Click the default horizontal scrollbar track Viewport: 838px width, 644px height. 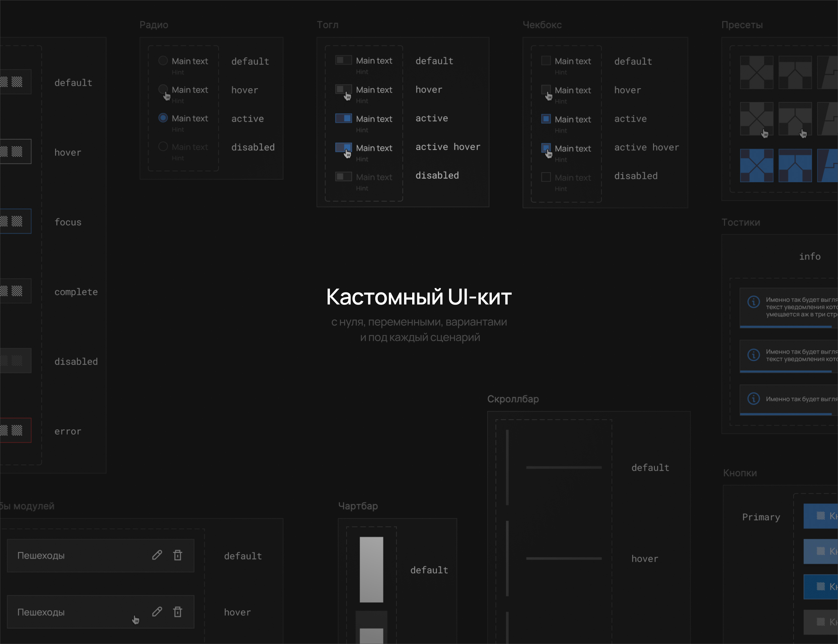(564, 467)
